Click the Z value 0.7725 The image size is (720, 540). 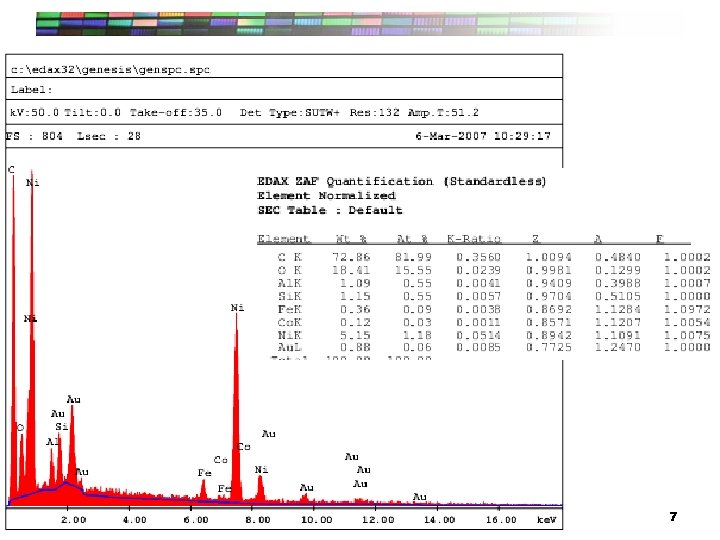tap(548, 348)
